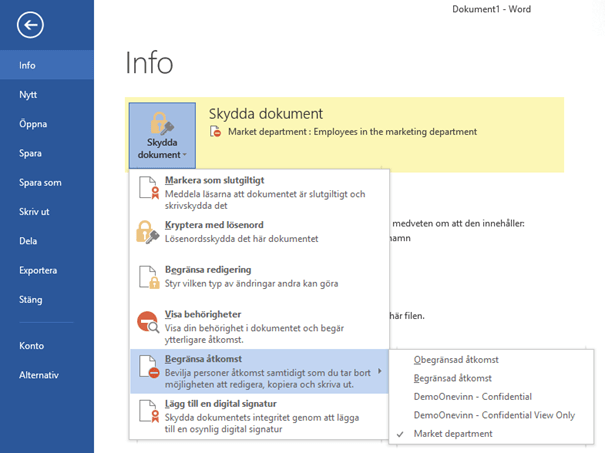This screenshot has width=605, height=453.
Task: Open the Skydda dokument dropdown button
Action: coord(159,134)
